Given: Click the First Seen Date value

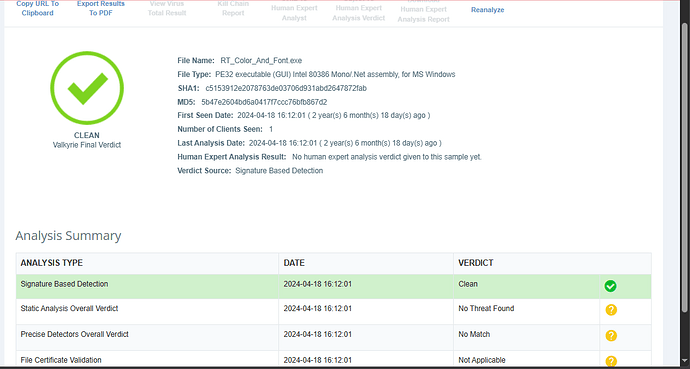Looking at the screenshot, I should point(334,115).
